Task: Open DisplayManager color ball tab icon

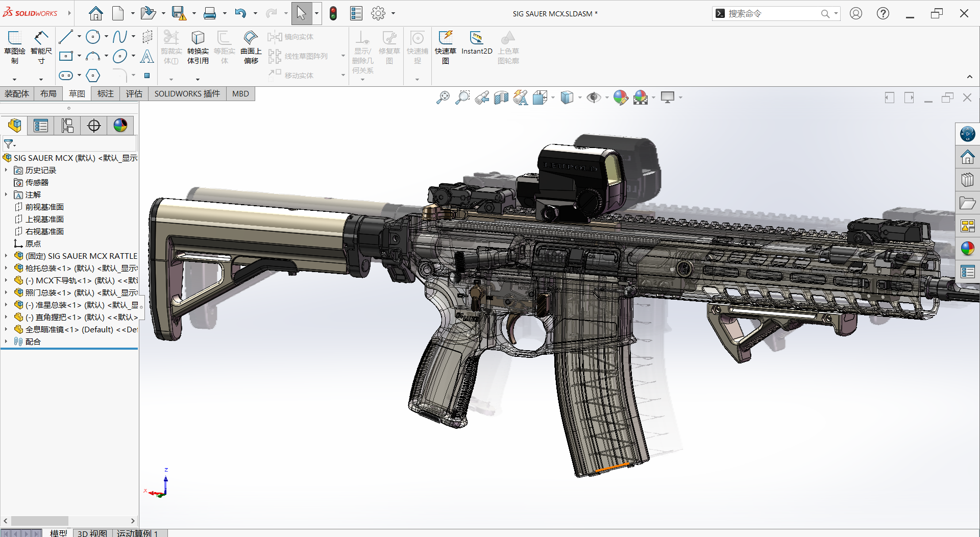Action: point(120,126)
